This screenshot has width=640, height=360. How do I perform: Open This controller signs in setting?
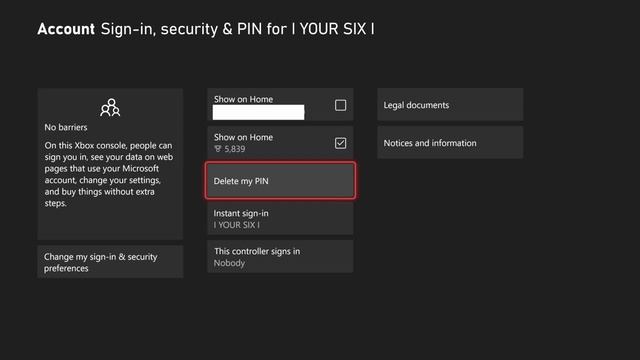(x=280, y=257)
